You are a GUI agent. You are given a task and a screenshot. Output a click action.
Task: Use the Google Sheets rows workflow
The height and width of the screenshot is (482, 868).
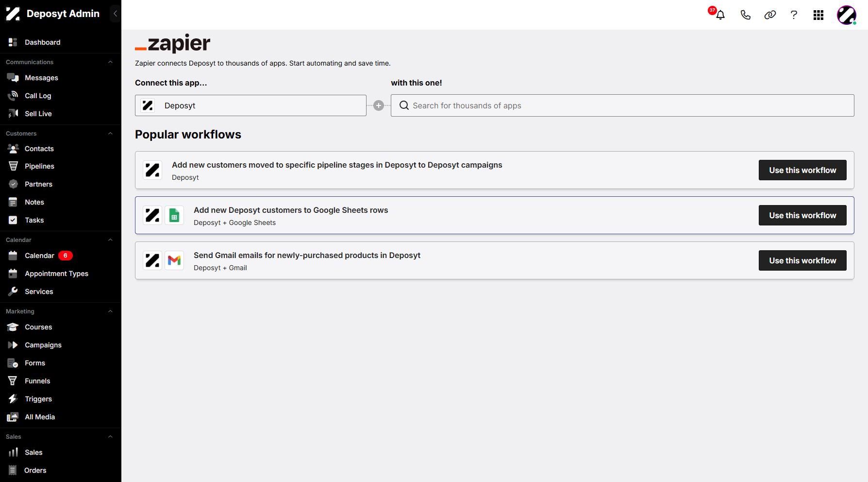[802, 215]
